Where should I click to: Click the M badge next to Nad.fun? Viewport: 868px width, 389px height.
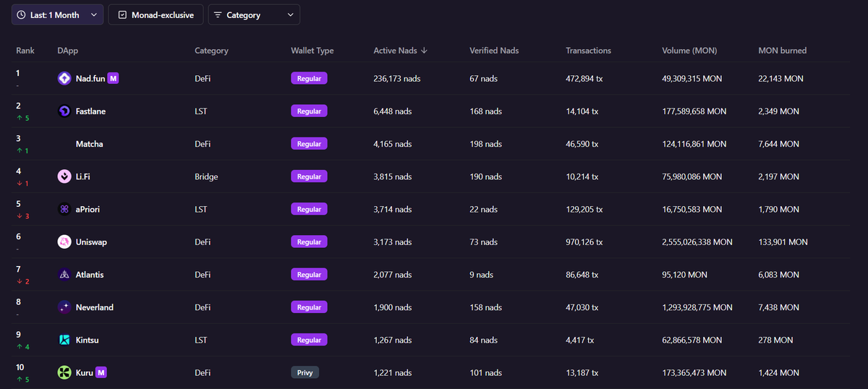click(113, 78)
